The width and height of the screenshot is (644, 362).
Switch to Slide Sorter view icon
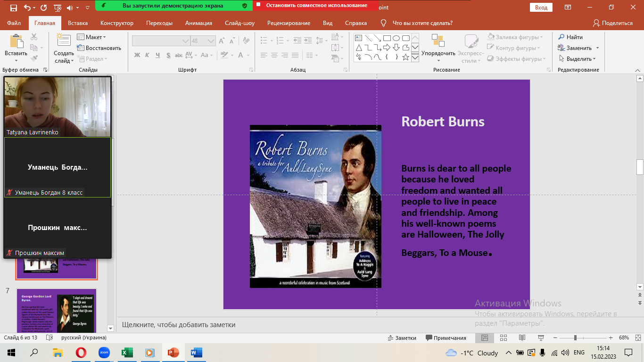[x=503, y=337]
